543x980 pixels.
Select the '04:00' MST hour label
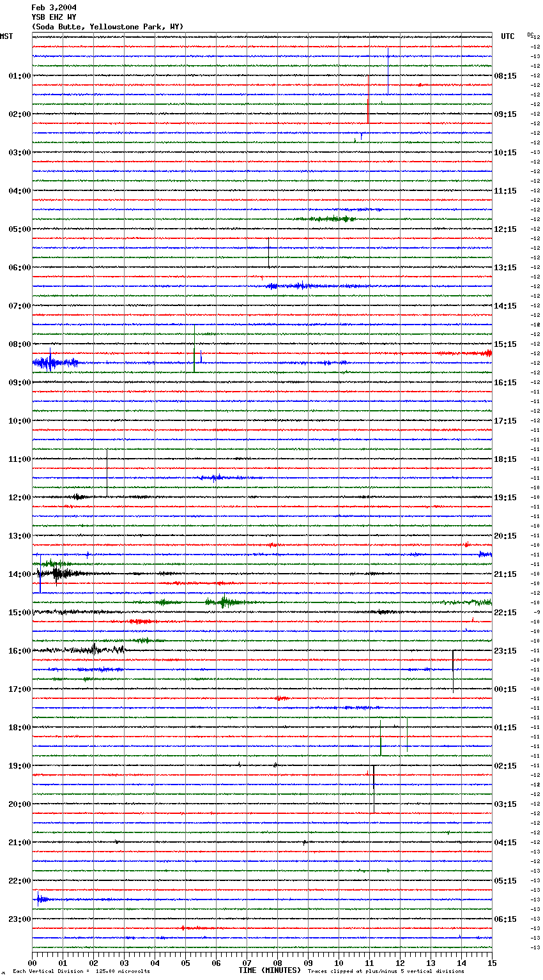point(20,191)
